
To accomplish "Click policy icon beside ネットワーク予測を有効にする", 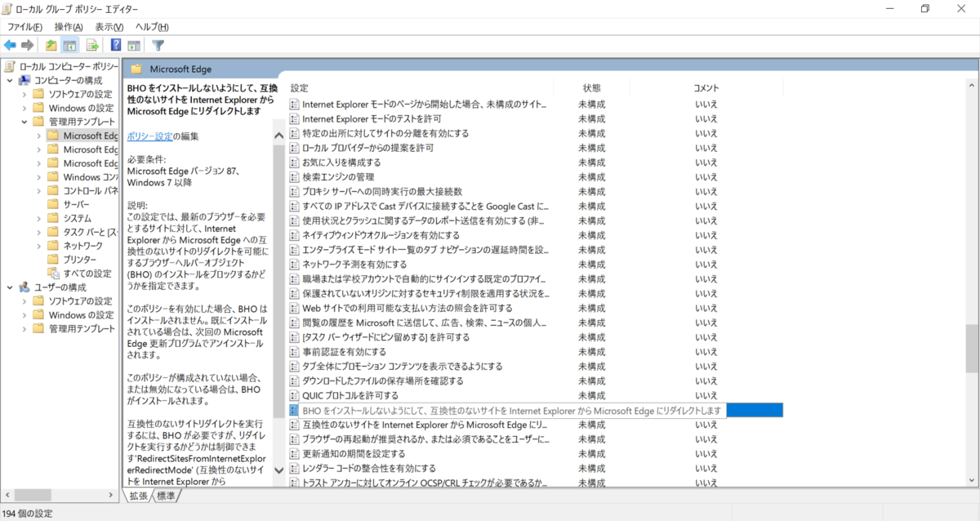I will click(x=295, y=265).
